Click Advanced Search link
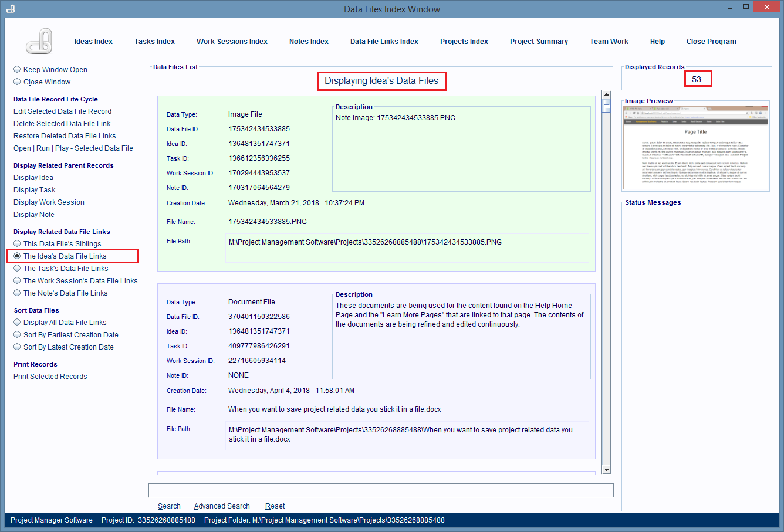 tap(222, 506)
